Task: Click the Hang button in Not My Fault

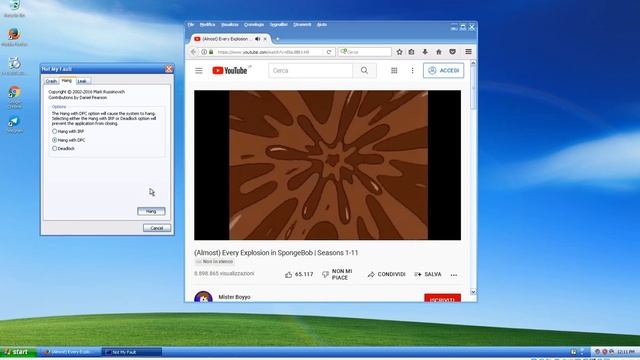Action: coord(151,211)
